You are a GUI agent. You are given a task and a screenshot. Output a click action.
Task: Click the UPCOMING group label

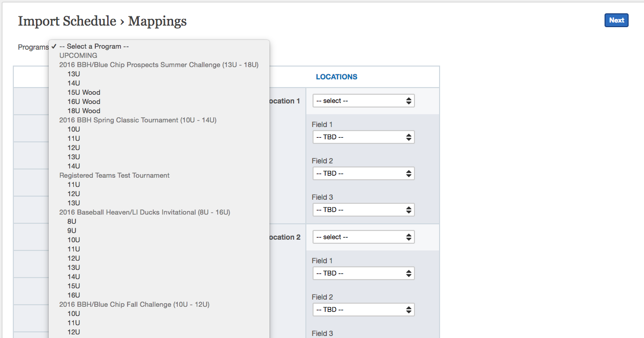(78, 55)
